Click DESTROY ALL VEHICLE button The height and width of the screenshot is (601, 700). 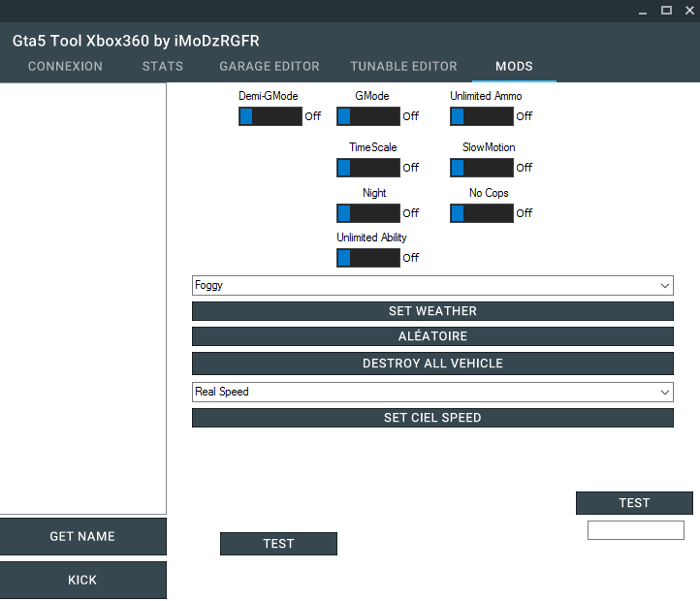pyautogui.click(x=432, y=364)
